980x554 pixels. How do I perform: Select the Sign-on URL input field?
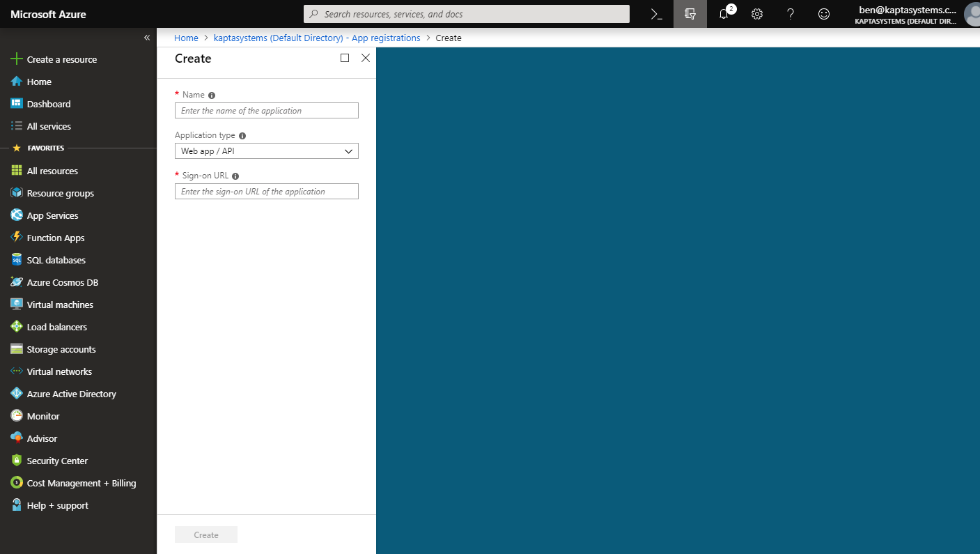(x=267, y=191)
